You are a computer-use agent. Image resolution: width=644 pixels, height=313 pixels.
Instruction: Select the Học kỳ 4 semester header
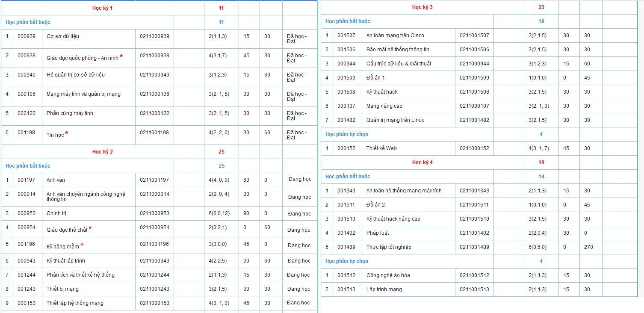422,162
